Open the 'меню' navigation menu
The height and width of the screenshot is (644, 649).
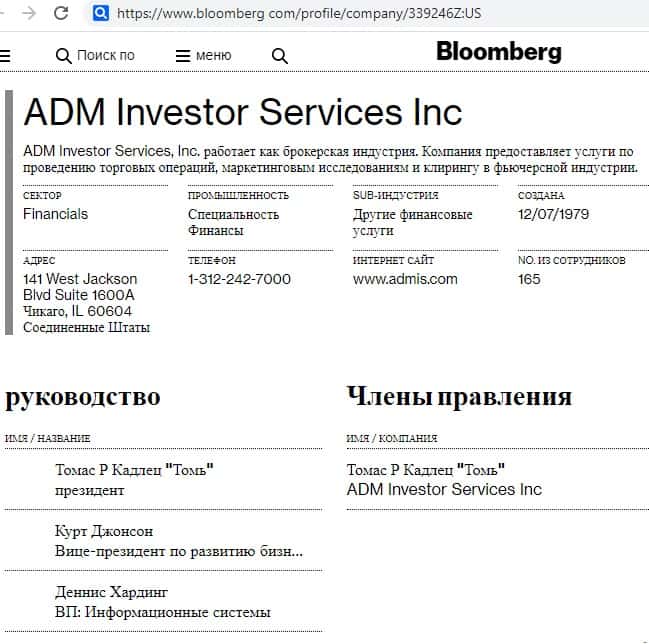213,56
